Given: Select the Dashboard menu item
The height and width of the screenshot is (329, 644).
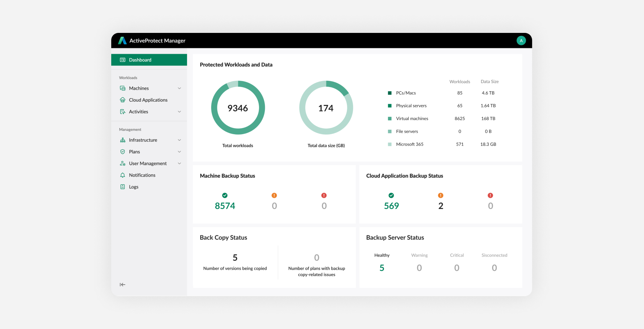Looking at the screenshot, I should (149, 60).
